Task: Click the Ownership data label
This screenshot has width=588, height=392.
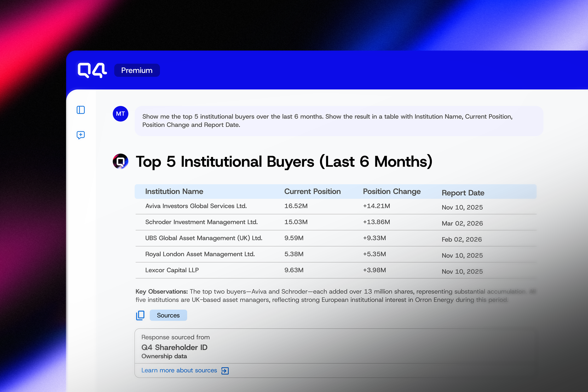Action: [164, 356]
